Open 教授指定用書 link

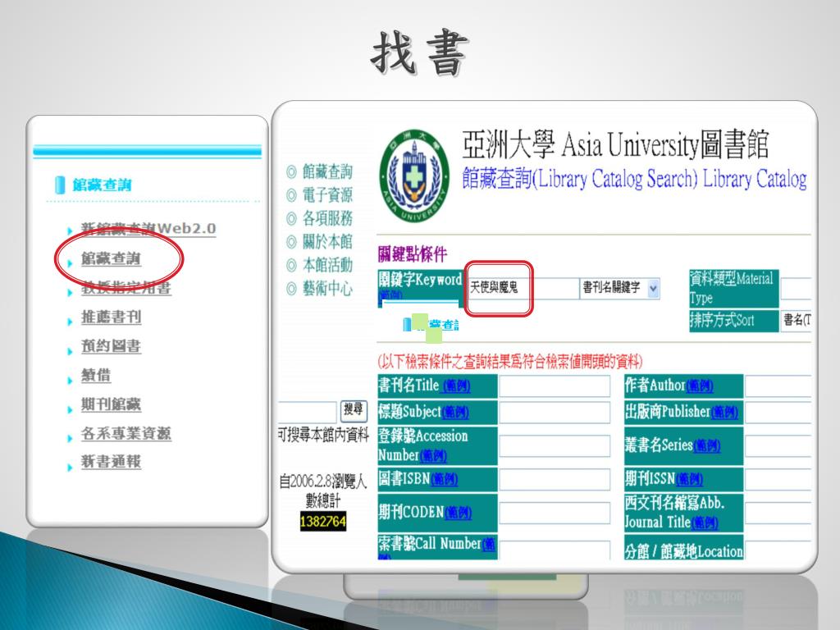[x=126, y=288]
